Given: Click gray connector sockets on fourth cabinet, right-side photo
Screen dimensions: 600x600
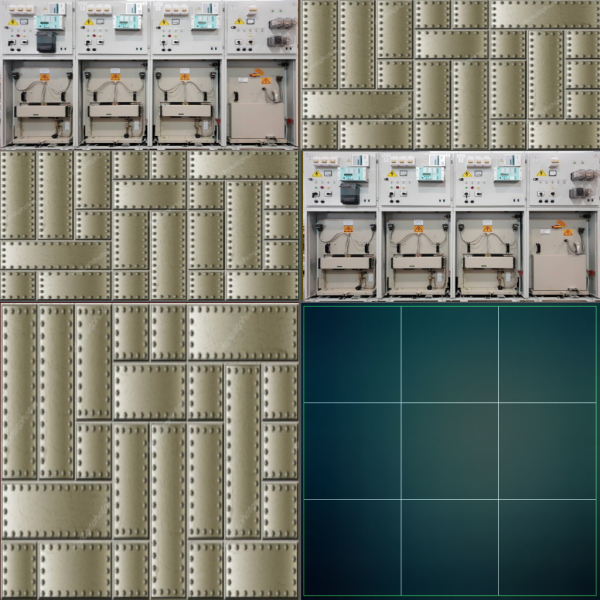Looking at the screenshot, I should [x=581, y=181].
